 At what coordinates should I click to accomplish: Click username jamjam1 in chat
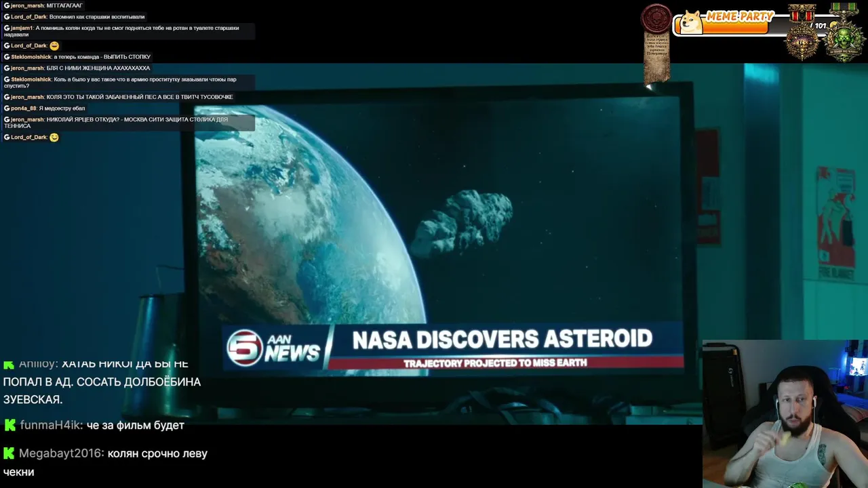(22, 28)
